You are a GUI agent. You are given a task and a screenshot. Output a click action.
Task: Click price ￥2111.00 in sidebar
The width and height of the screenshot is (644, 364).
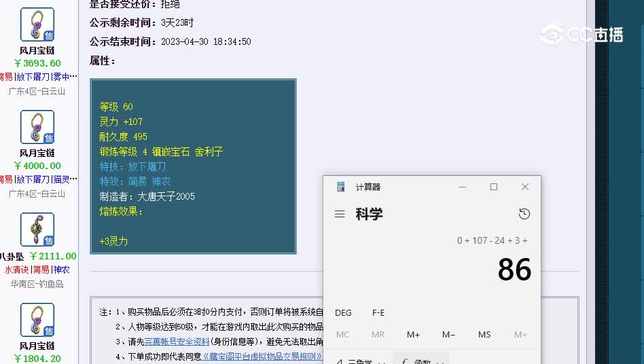(x=53, y=256)
